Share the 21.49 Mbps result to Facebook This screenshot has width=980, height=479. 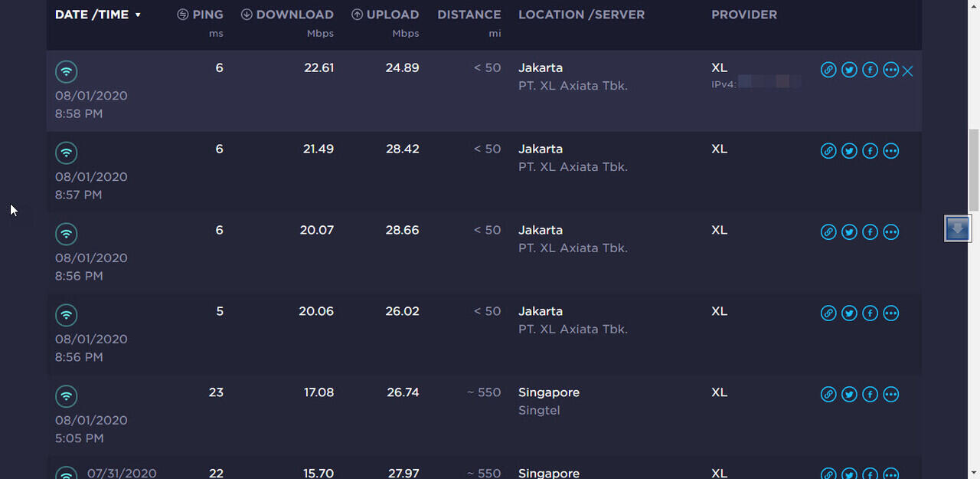(x=870, y=152)
